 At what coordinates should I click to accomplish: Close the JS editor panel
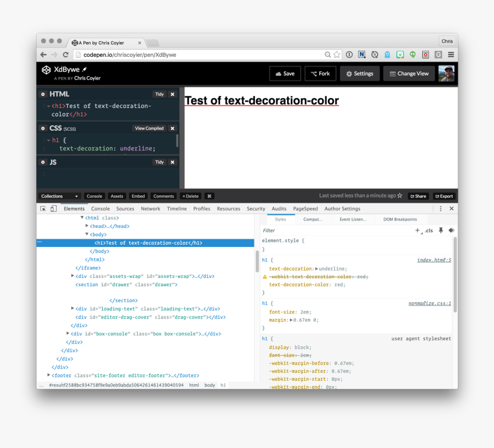[x=172, y=162]
